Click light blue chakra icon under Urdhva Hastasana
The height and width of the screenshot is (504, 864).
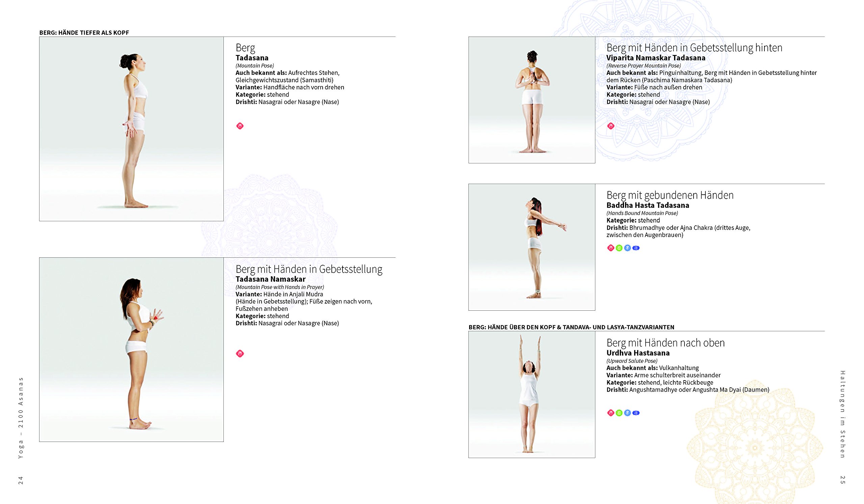click(x=627, y=413)
